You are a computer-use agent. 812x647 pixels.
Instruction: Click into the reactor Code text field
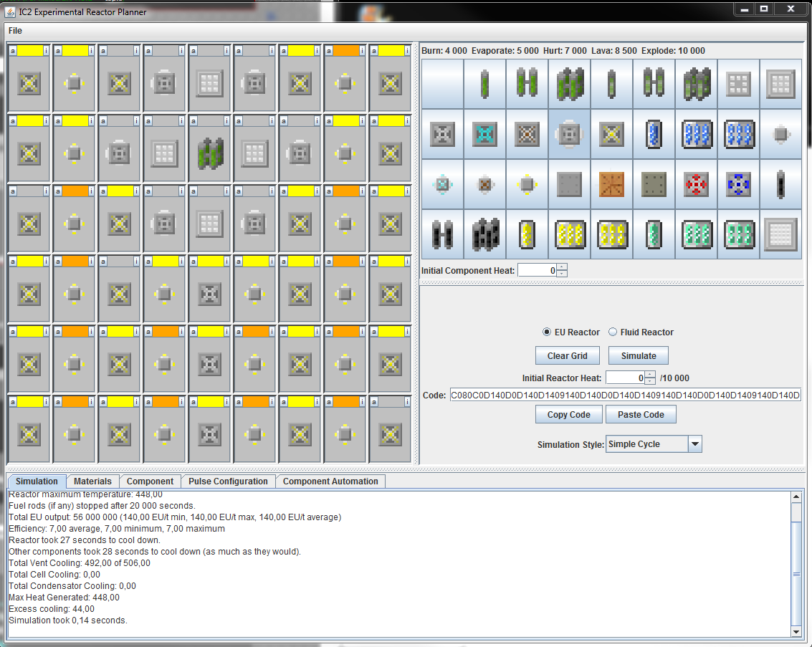625,396
